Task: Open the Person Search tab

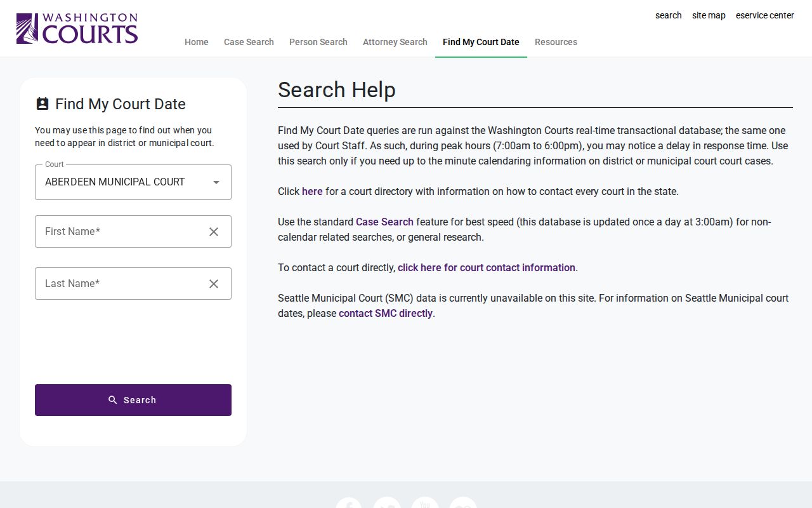Action: (x=318, y=42)
